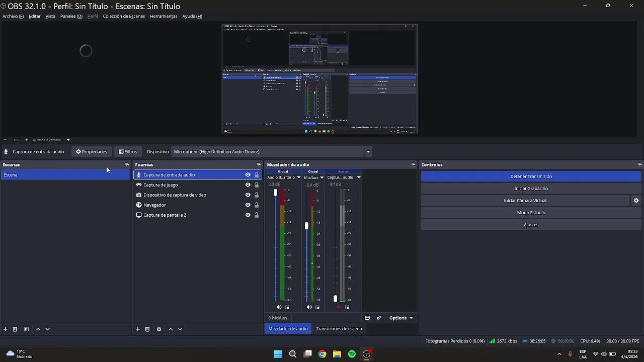Hide Captura de juego source
The width and height of the screenshot is (644, 362).
click(248, 185)
